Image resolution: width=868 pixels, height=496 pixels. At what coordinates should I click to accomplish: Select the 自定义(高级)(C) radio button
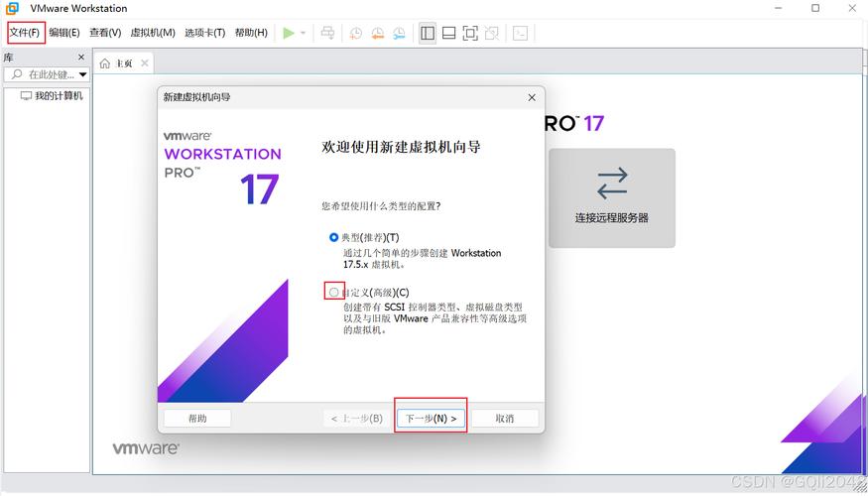333,292
